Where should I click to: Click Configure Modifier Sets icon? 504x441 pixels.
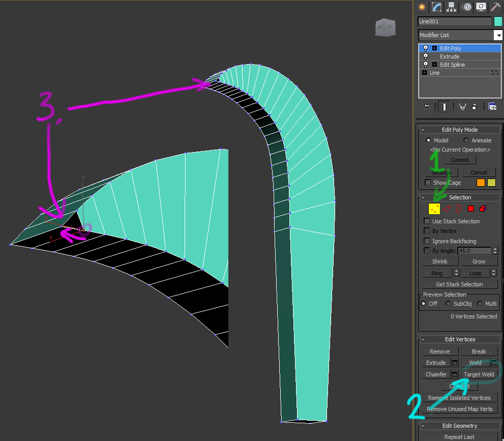(492, 106)
